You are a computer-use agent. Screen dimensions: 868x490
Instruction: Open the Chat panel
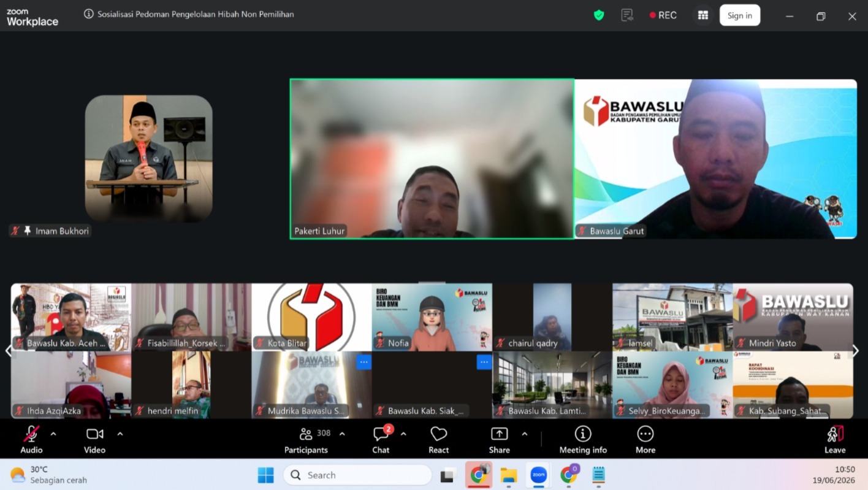[x=381, y=440]
